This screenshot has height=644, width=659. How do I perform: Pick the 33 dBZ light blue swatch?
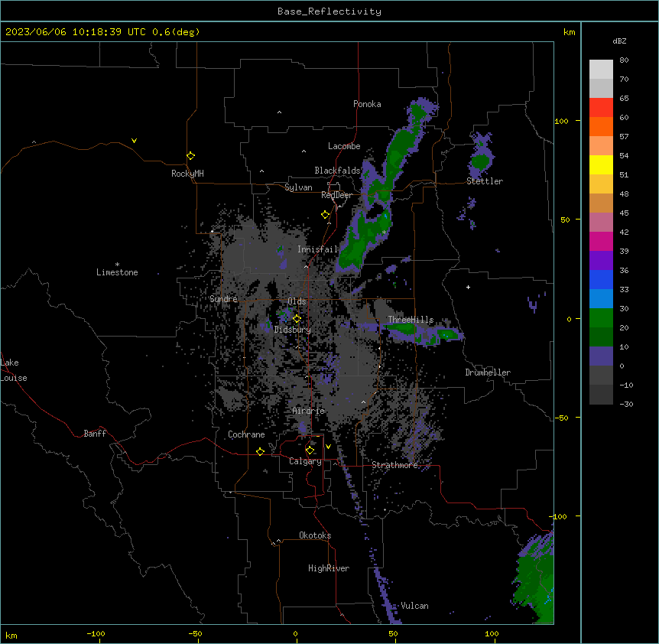[601, 299]
